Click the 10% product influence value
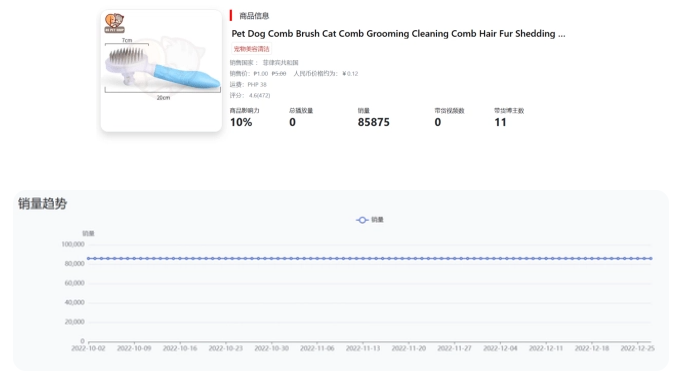Viewport: 687px width, 381px height. coord(241,122)
